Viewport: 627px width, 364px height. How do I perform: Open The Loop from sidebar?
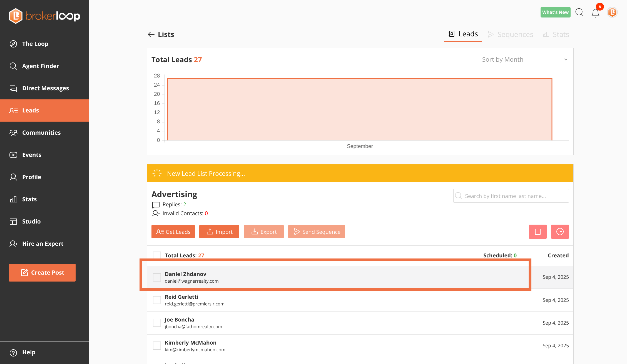44,44
